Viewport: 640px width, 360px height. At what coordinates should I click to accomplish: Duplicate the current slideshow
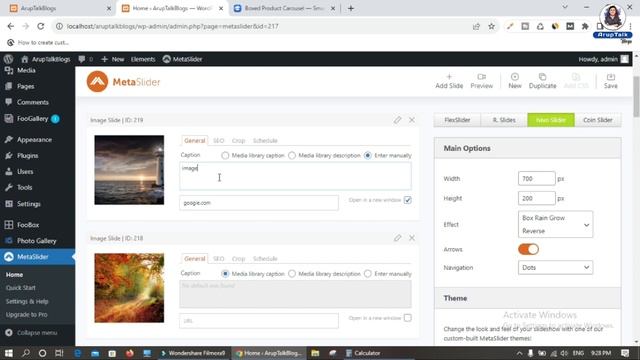tap(542, 81)
